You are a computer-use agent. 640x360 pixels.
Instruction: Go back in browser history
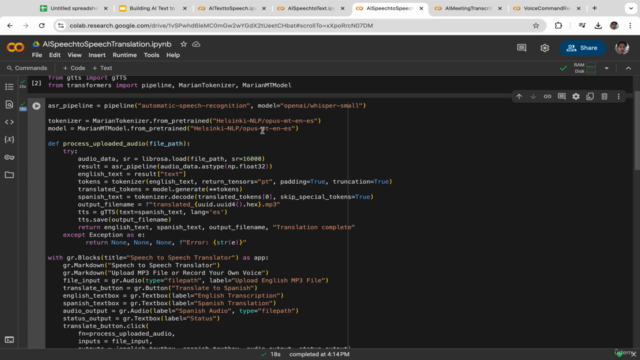tap(10, 26)
